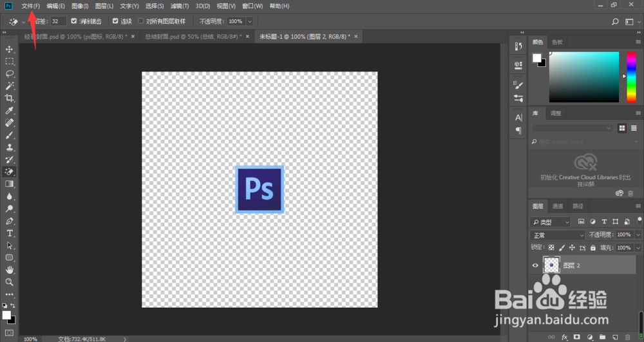The height and width of the screenshot is (342, 644).
Task: Select the Rectangle shape tool
Action: pos(9,258)
